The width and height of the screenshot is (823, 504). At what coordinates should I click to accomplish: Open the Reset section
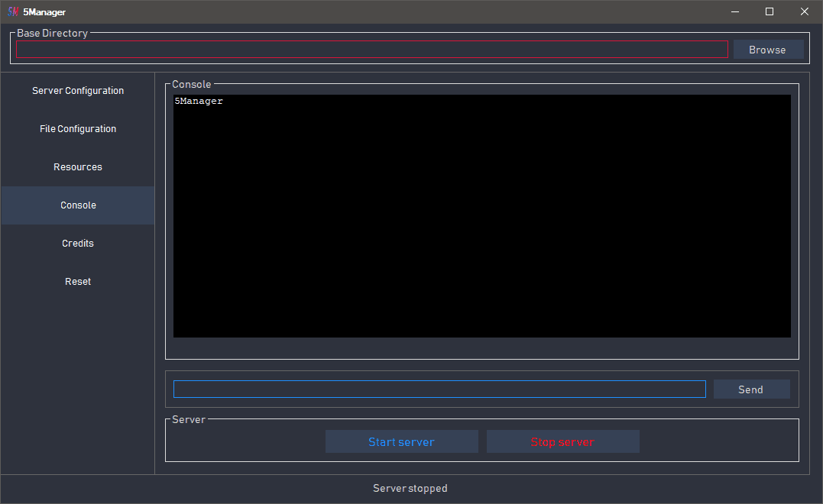pyautogui.click(x=78, y=282)
